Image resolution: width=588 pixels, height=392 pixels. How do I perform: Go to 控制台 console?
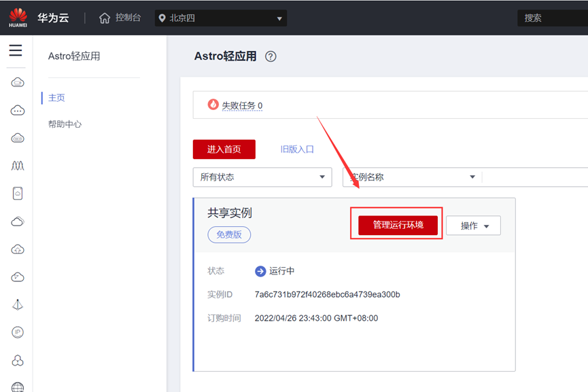128,18
